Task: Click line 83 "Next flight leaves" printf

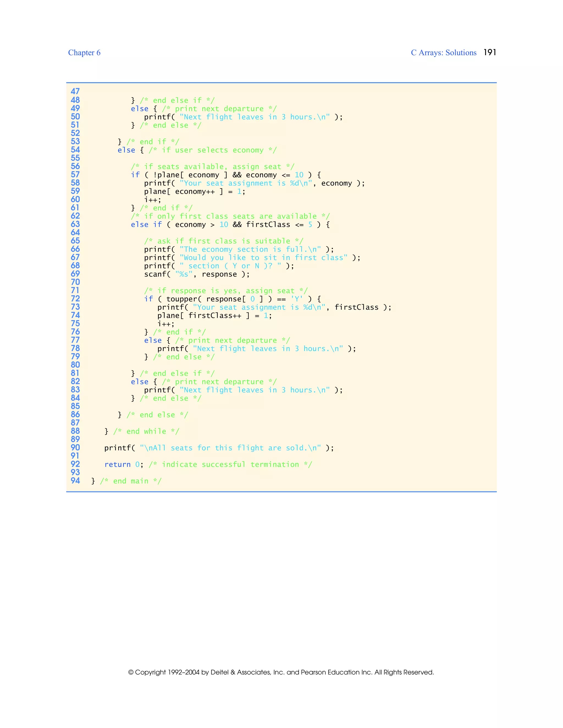Action: pos(244,390)
